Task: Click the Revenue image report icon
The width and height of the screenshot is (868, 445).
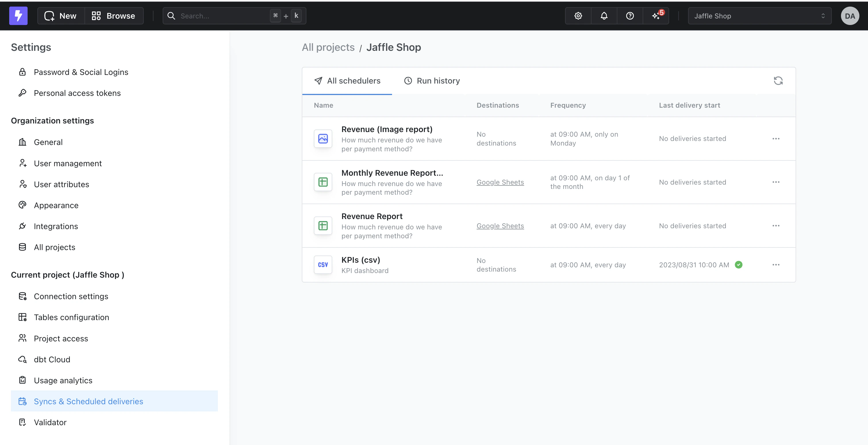Action: tap(323, 139)
